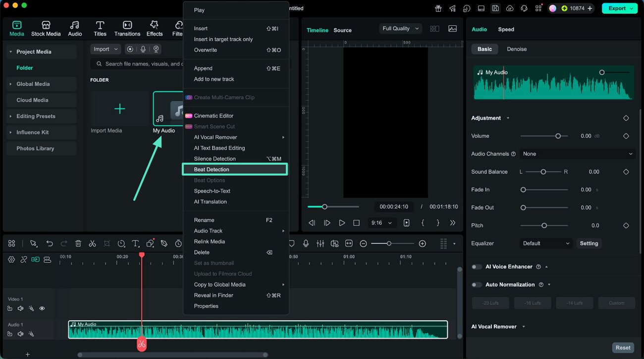Lock the Audio 1 track

click(10, 334)
